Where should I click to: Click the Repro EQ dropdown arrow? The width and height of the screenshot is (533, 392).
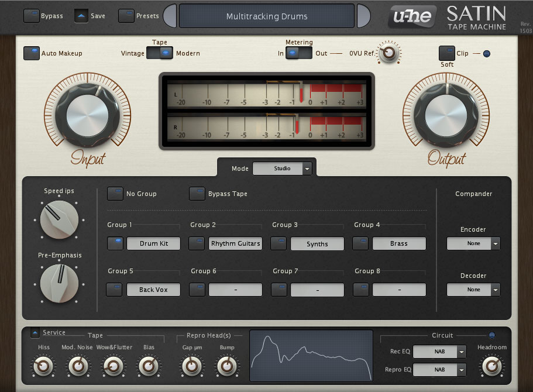[x=462, y=370]
